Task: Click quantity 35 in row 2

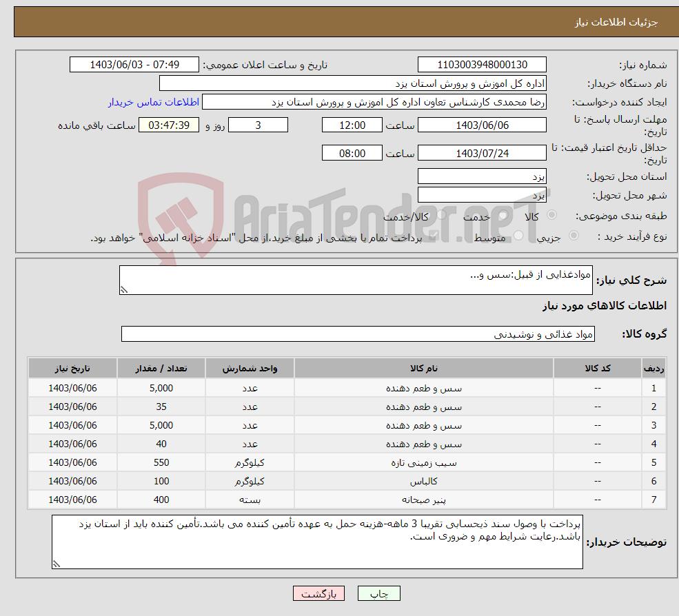Action: [x=161, y=407]
